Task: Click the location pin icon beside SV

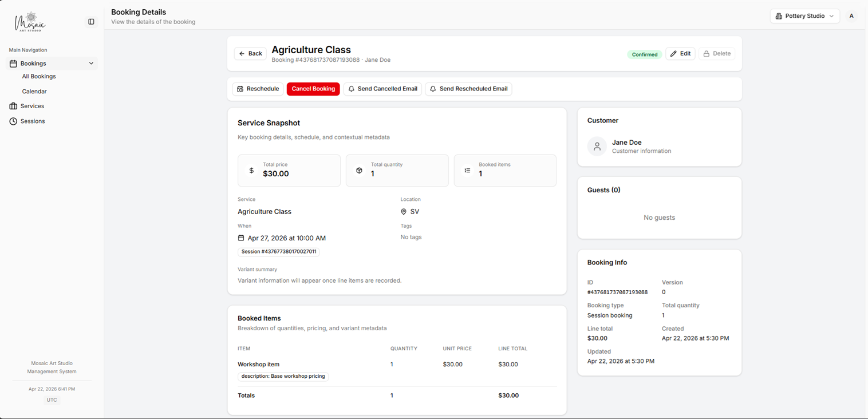Action: pos(404,212)
